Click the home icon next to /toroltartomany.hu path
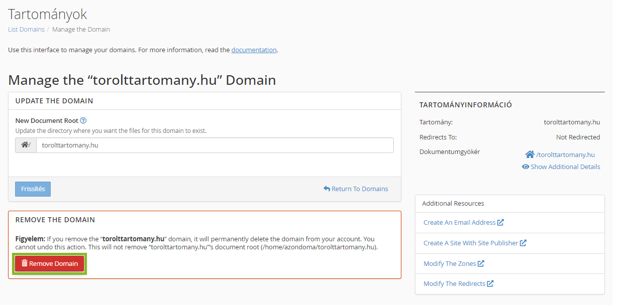 click(x=529, y=155)
